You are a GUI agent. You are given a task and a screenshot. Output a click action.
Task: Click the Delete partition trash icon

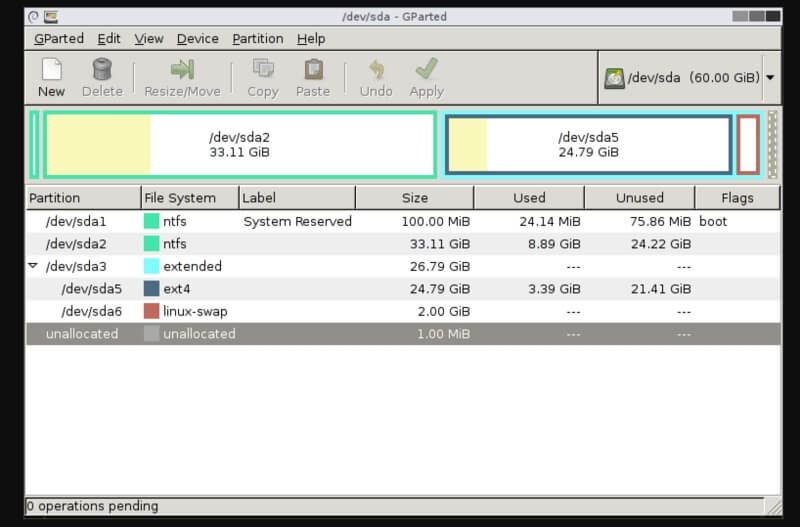pos(101,70)
